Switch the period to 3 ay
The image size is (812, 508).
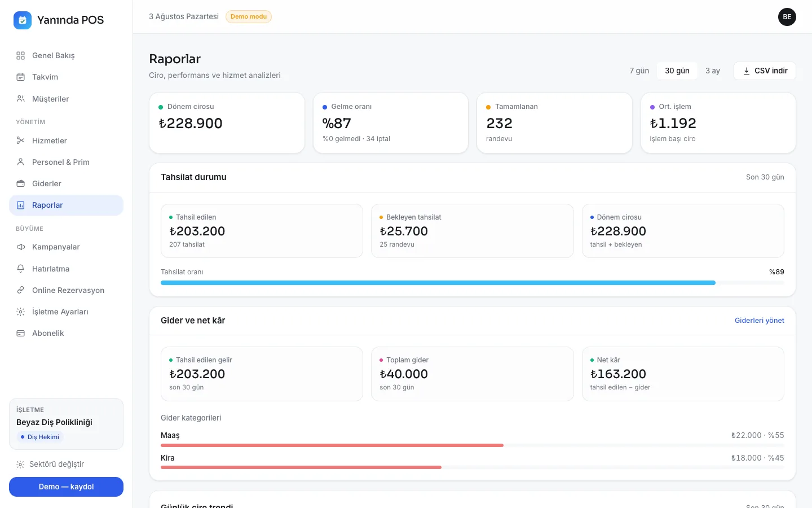(x=713, y=71)
